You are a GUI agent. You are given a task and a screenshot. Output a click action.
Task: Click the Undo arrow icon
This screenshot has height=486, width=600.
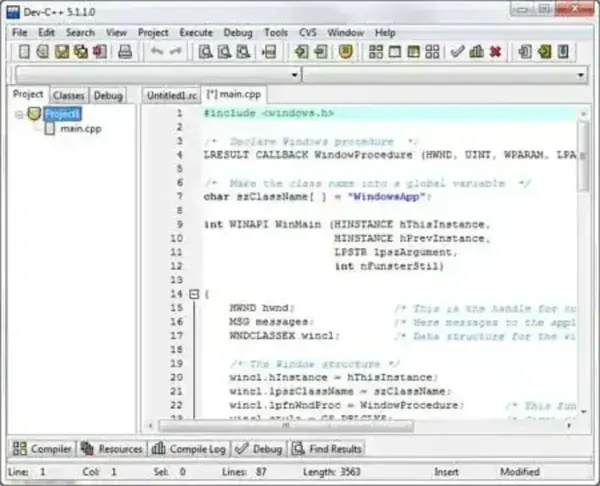pyautogui.click(x=157, y=51)
